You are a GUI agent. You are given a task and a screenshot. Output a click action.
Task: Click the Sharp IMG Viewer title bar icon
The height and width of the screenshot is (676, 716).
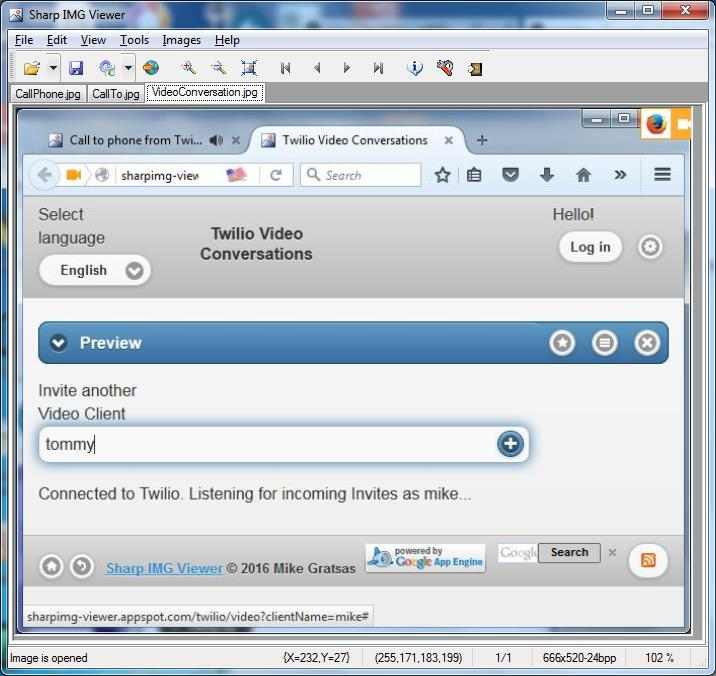[x=16, y=15]
